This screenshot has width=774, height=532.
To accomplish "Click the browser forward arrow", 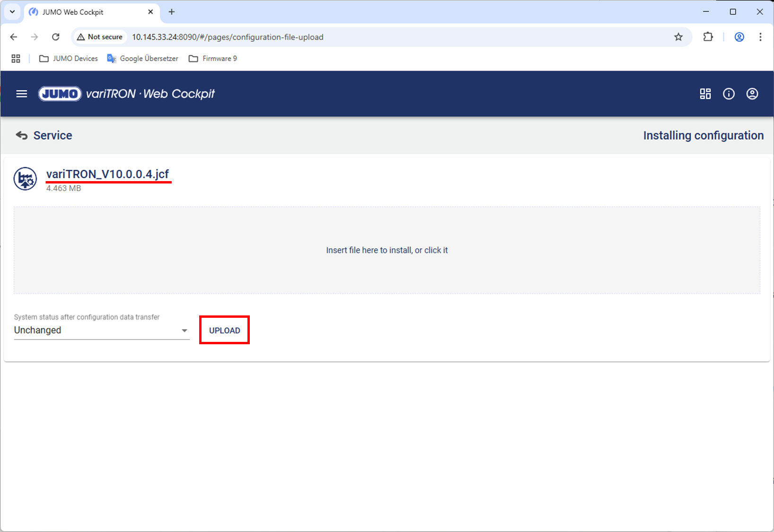I will pyautogui.click(x=35, y=37).
